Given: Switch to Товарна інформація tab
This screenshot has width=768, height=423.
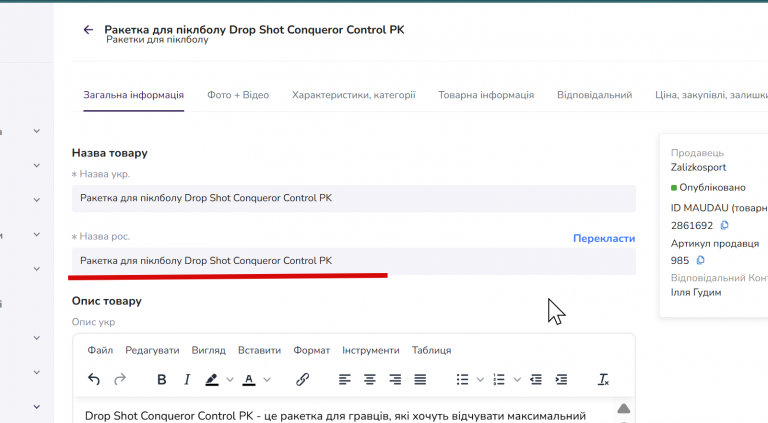Looking at the screenshot, I should click(486, 95).
